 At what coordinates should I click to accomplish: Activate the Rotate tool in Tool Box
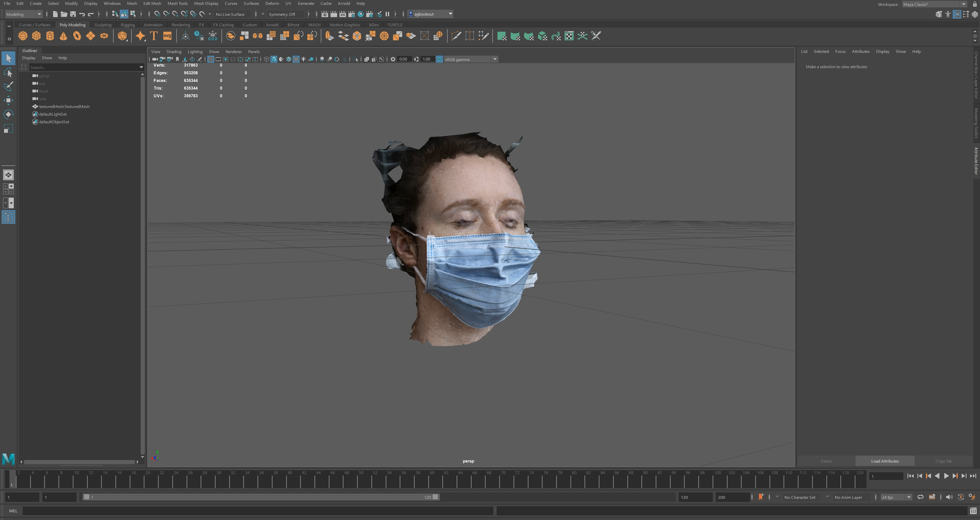click(8, 114)
